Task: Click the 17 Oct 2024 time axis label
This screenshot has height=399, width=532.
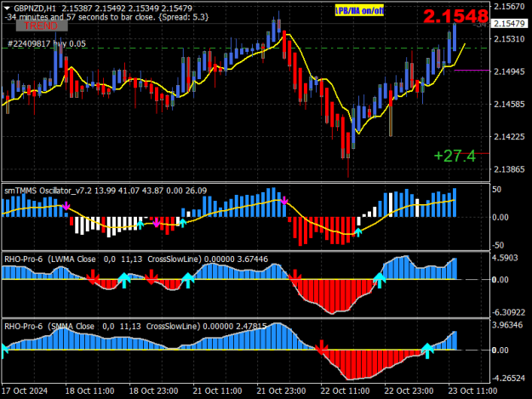Action: [25, 390]
